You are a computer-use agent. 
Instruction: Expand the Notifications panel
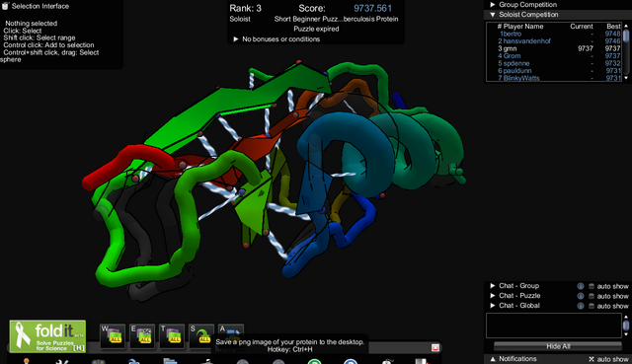pyautogui.click(x=493, y=359)
